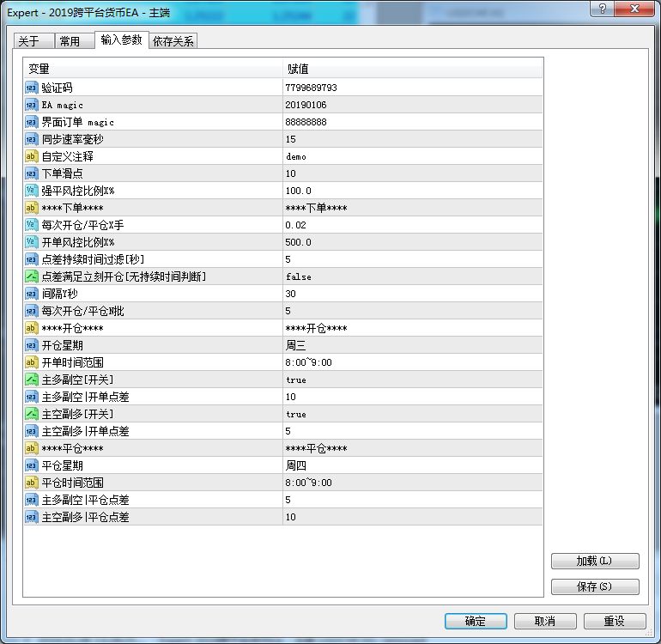Click the 保存(S) button
The width and height of the screenshot is (661, 644).
pyautogui.click(x=594, y=586)
